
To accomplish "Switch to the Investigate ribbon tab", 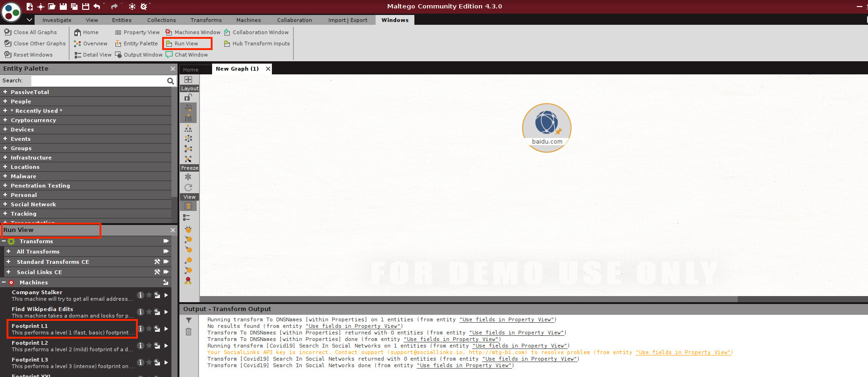I will [57, 20].
